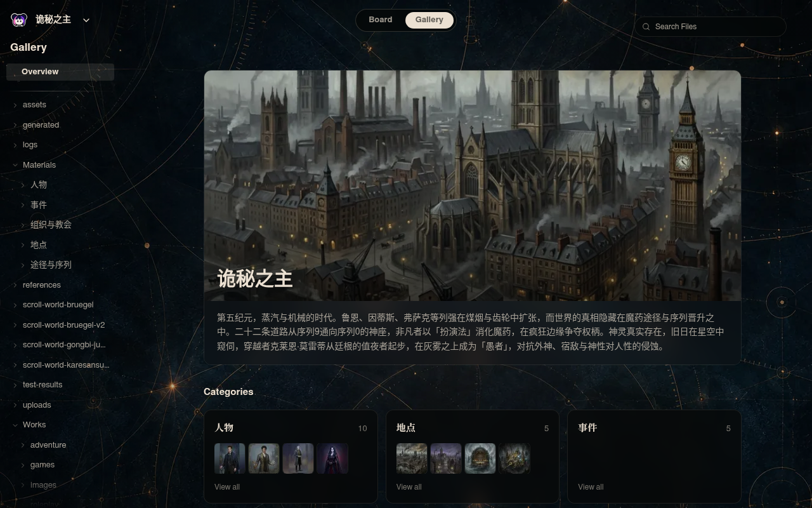This screenshot has width=812, height=508.
Task: Expand the 途径与序列 subfolder chevron
Action: [x=23, y=265]
